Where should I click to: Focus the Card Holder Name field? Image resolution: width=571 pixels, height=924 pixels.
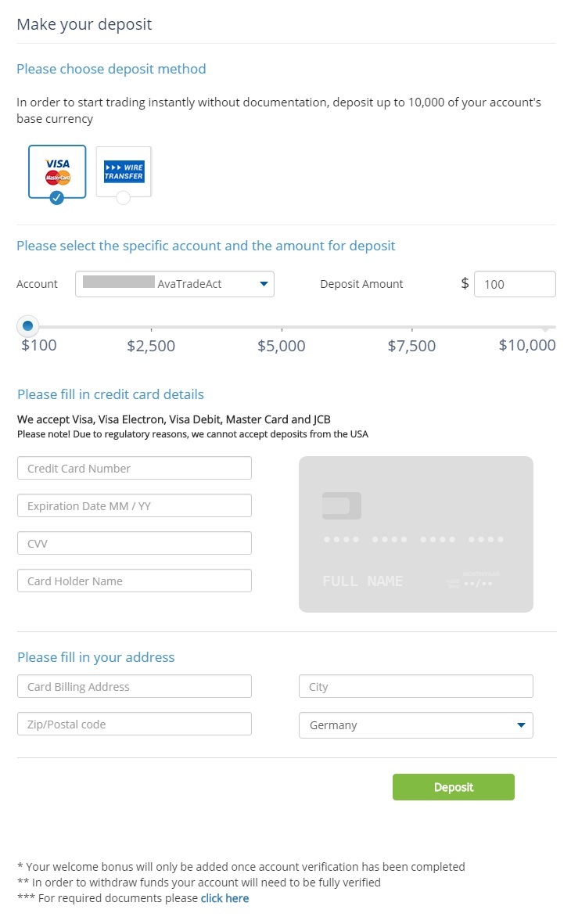click(x=135, y=581)
